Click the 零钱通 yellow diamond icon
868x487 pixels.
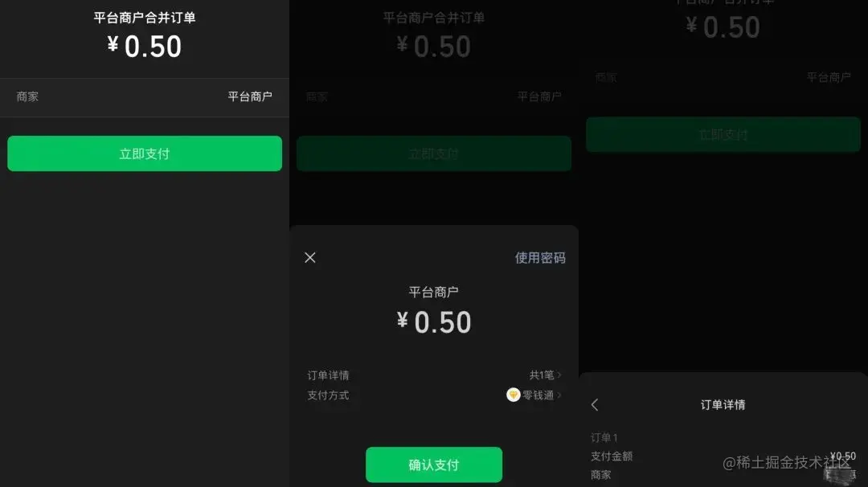coord(513,395)
